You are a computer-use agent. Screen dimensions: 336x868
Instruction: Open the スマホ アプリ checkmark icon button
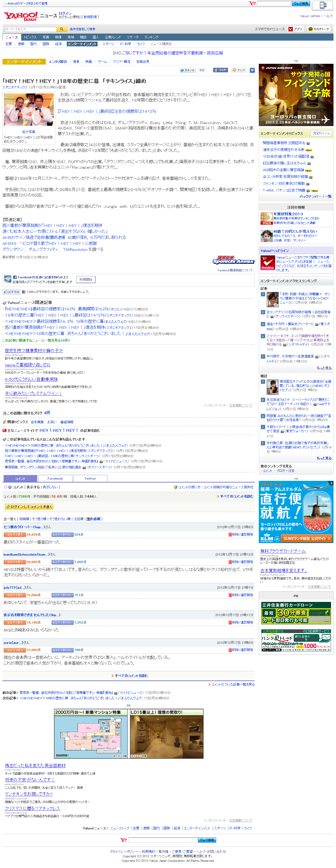[296, 29]
